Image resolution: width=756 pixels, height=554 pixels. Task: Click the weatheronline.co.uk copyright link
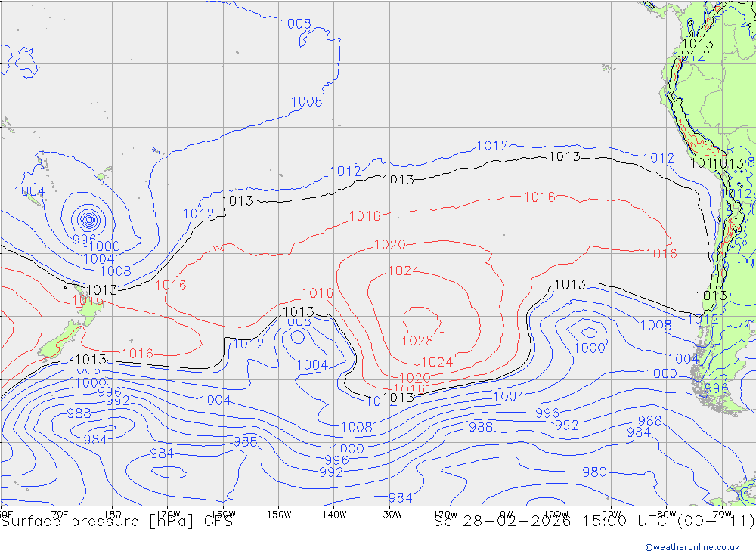(x=692, y=546)
